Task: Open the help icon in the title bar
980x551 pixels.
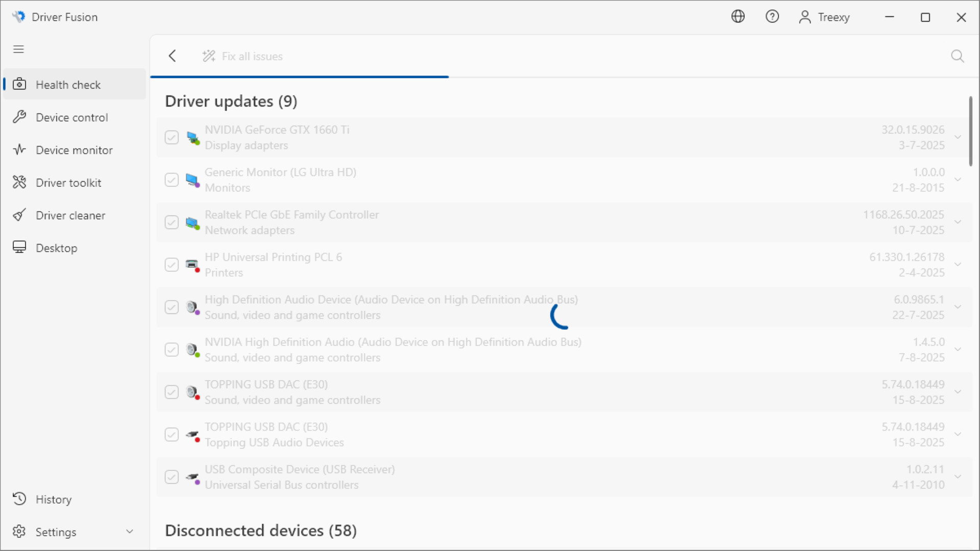Action: pos(772,16)
